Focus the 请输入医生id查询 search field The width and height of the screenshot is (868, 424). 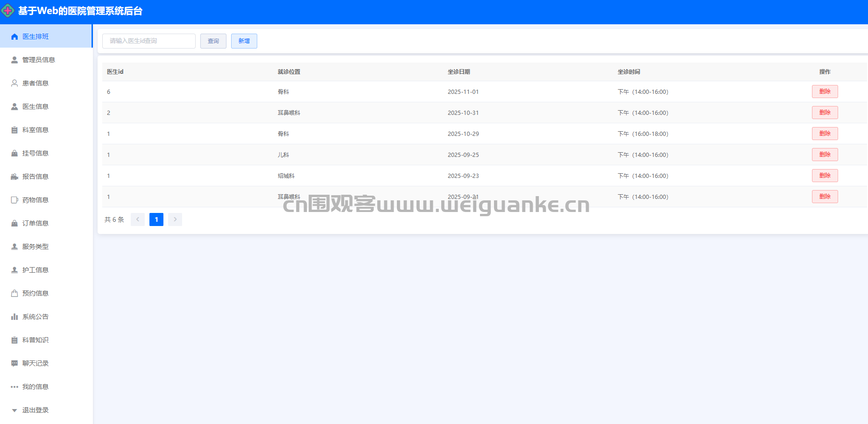click(149, 41)
